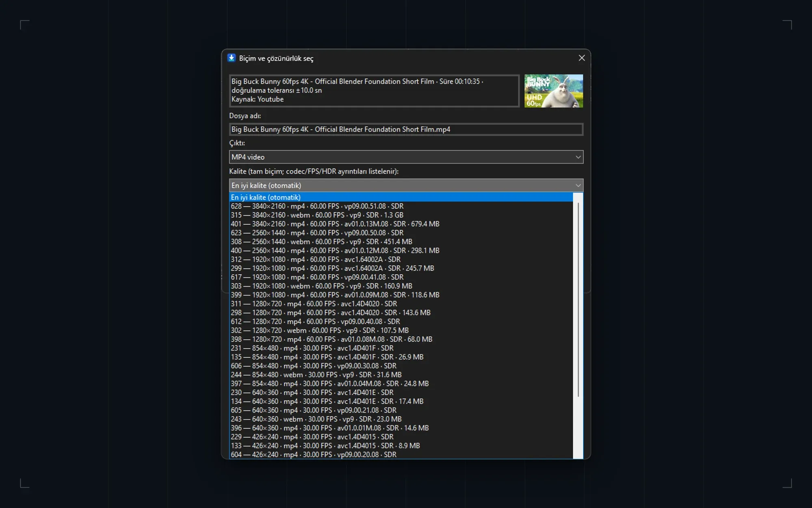This screenshot has height=508, width=812.
Task: Choose format 312 1920×1080 avc1 without size
Action: pos(401,259)
